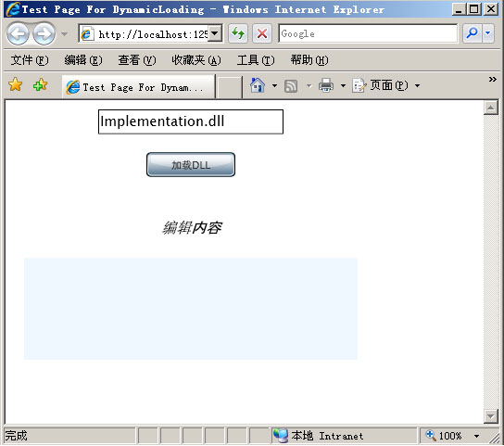Go to the Home page icon

pyautogui.click(x=258, y=85)
